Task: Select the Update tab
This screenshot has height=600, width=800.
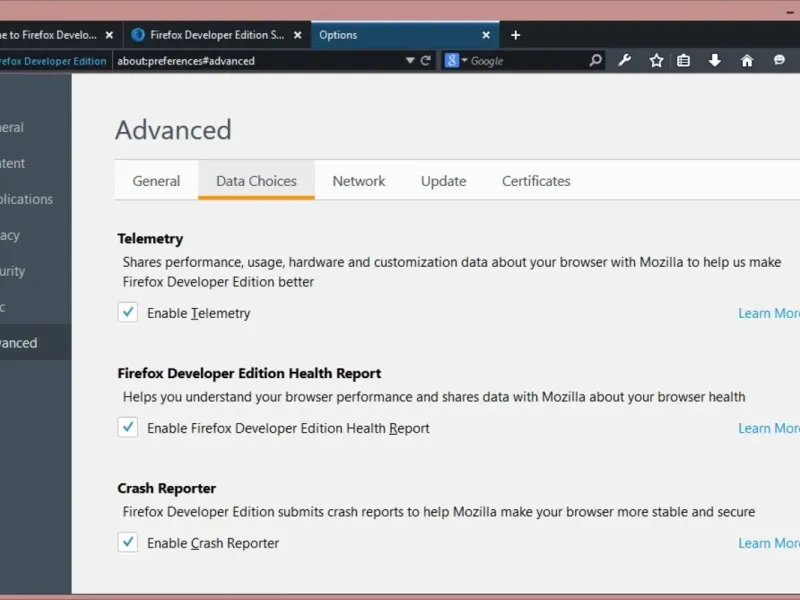Action: click(443, 181)
